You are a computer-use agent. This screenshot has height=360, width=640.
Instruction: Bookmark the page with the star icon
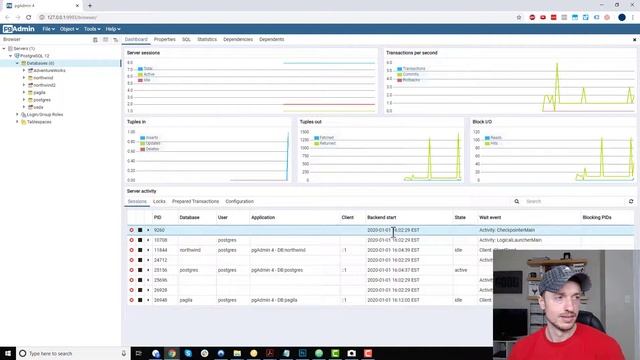[x=519, y=18]
